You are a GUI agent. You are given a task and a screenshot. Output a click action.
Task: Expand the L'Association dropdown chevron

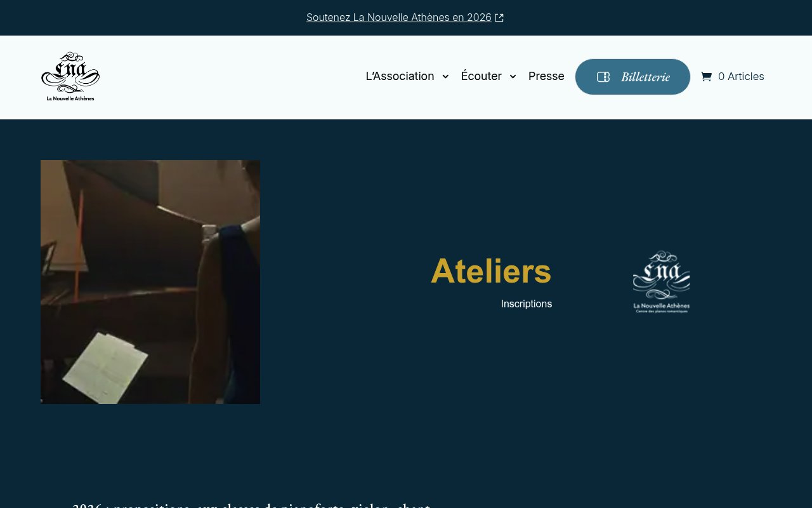(x=445, y=77)
